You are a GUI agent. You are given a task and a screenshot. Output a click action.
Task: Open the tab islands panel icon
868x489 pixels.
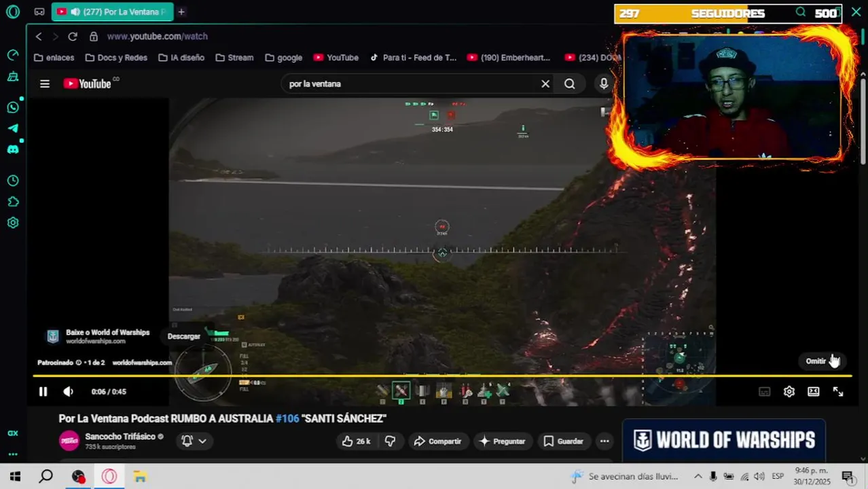[39, 12]
